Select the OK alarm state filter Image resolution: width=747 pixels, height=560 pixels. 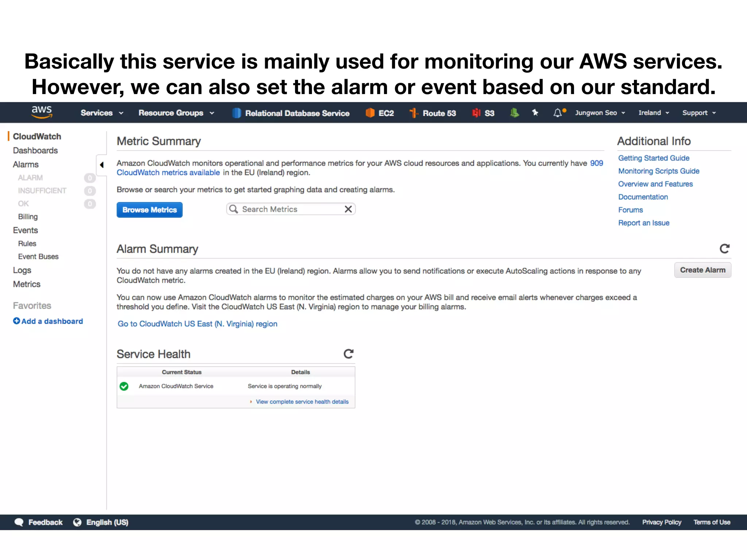click(23, 203)
